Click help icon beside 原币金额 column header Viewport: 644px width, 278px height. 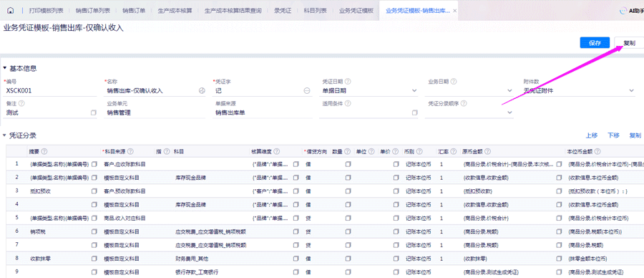click(x=488, y=152)
